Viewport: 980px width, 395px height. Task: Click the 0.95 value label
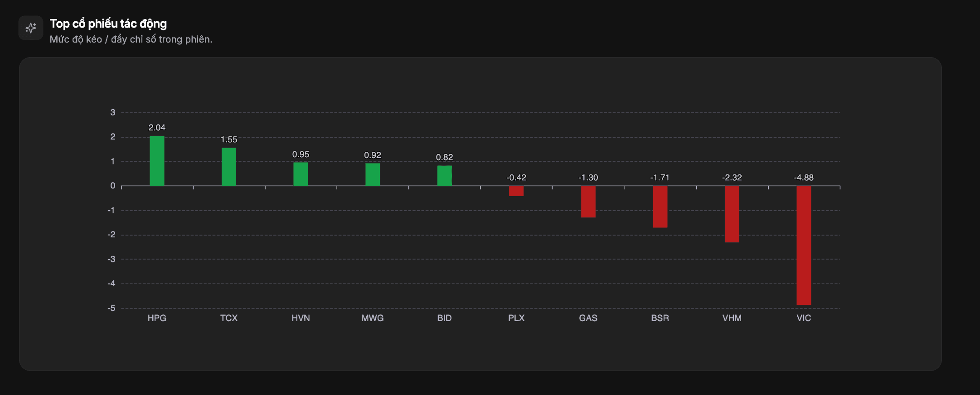coord(301,154)
